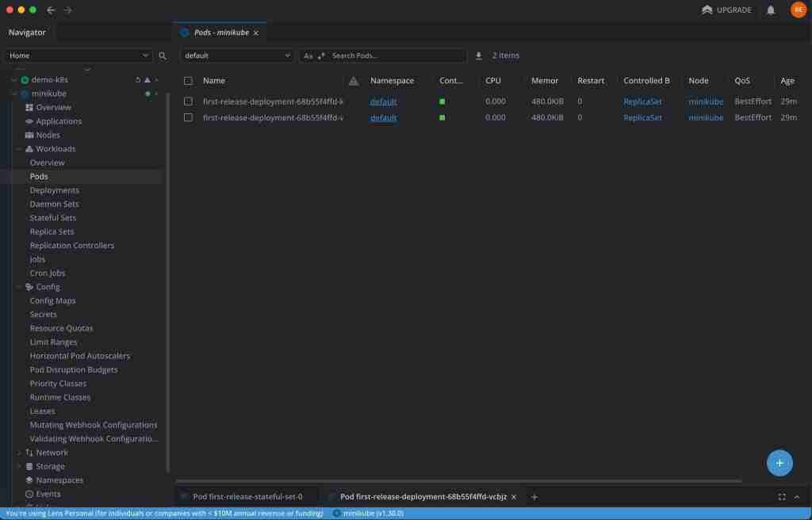Switch to Pod first-release-stateful-set-0 tab
This screenshot has width=812, height=520.
click(x=247, y=497)
